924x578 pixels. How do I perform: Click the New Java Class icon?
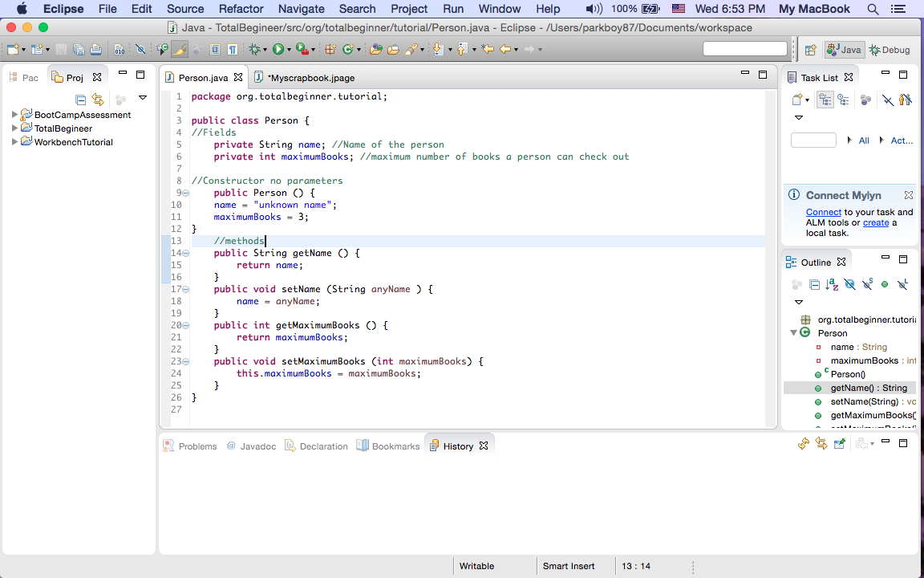coord(347,50)
